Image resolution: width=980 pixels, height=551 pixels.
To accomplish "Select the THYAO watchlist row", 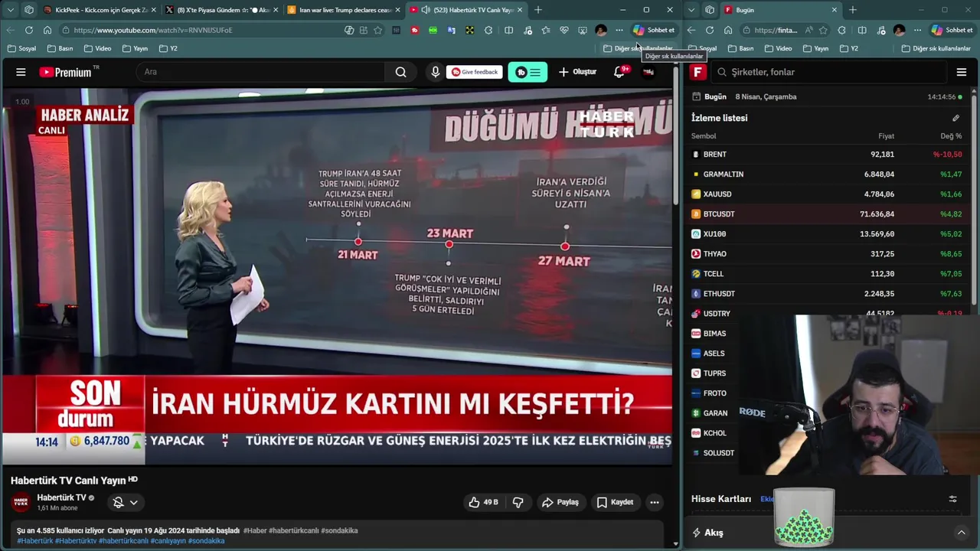I will (x=827, y=253).
